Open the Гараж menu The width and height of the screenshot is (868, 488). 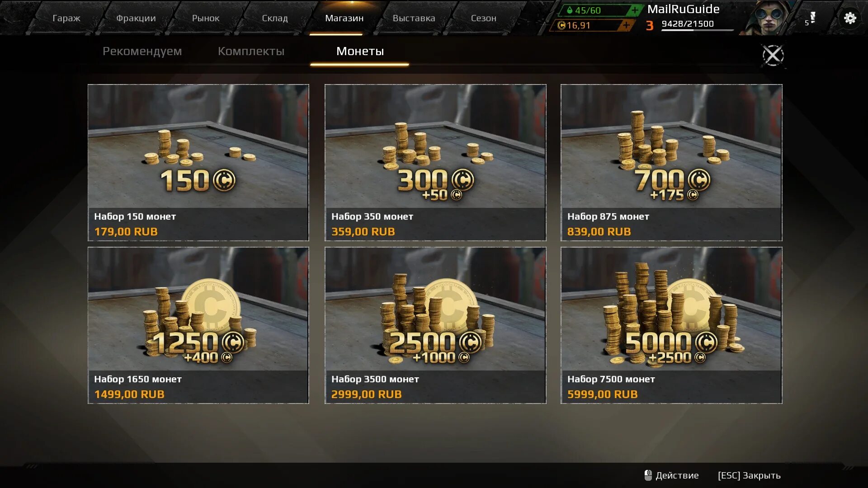pos(66,18)
